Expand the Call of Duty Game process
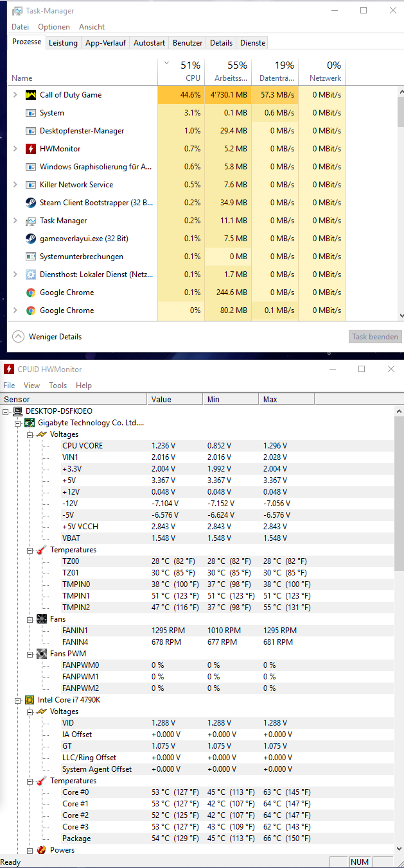 pyautogui.click(x=15, y=95)
